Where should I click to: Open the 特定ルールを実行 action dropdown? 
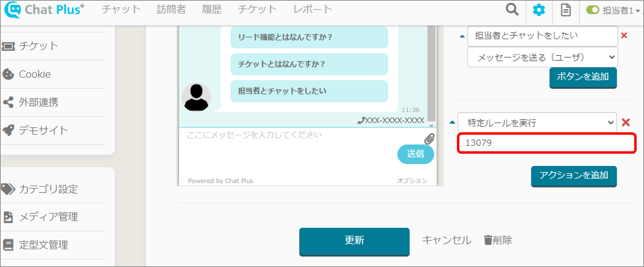[x=537, y=122]
